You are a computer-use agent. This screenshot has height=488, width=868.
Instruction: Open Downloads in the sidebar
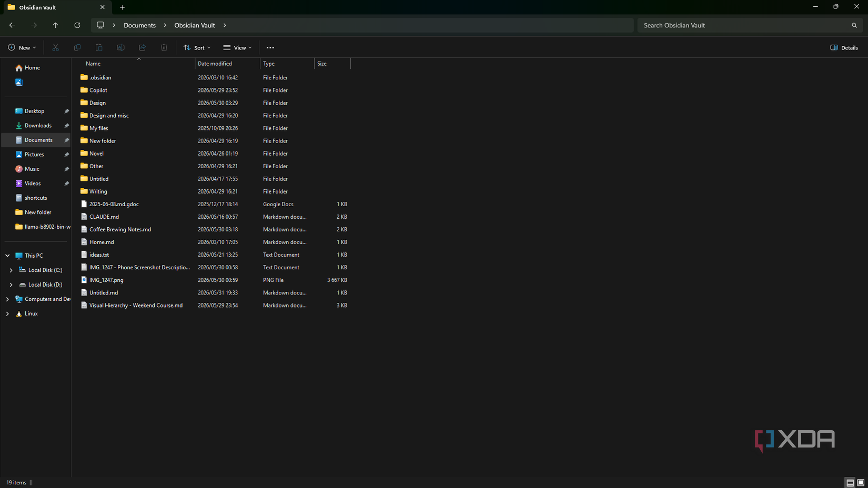(38, 126)
